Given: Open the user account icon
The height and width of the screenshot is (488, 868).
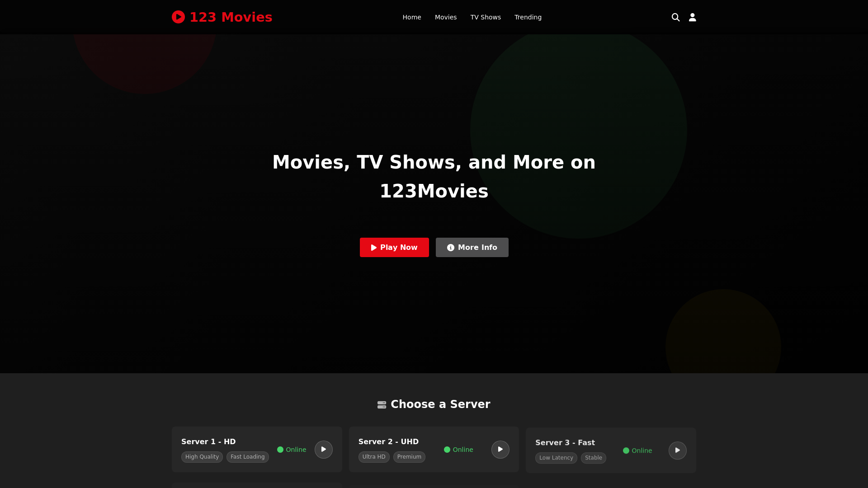Looking at the screenshot, I should [x=692, y=17].
